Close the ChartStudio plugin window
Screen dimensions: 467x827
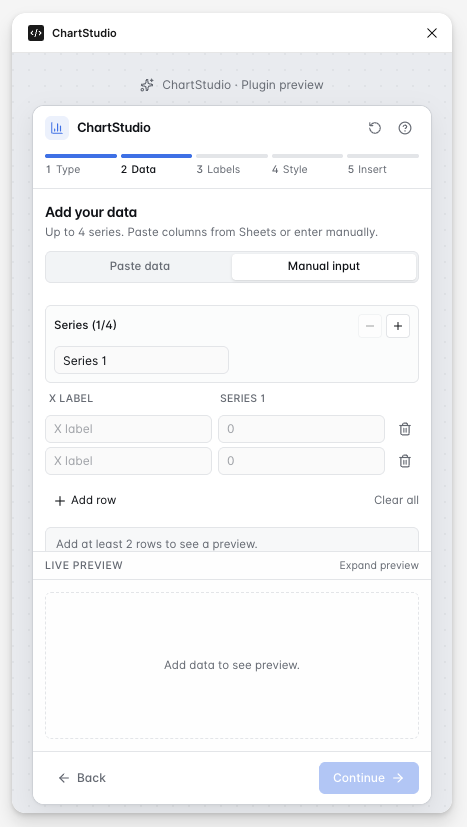click(432, 33)
